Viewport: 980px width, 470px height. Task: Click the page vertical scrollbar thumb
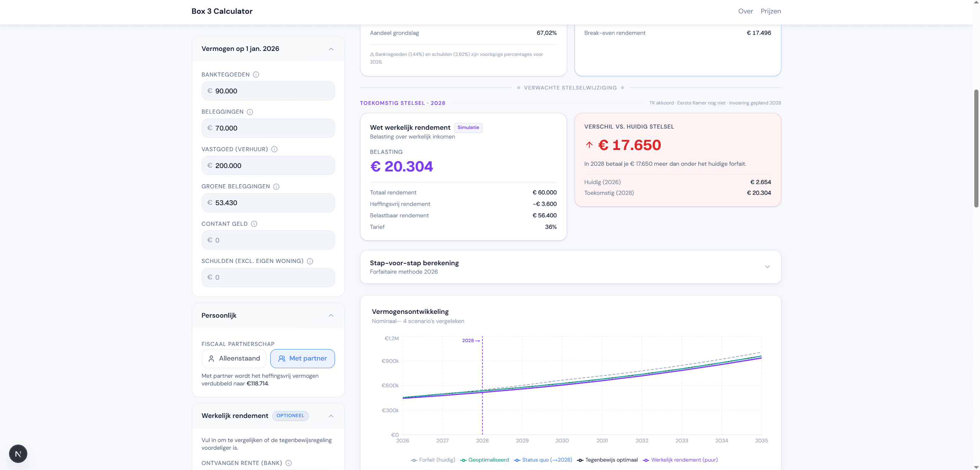point(976,149)
